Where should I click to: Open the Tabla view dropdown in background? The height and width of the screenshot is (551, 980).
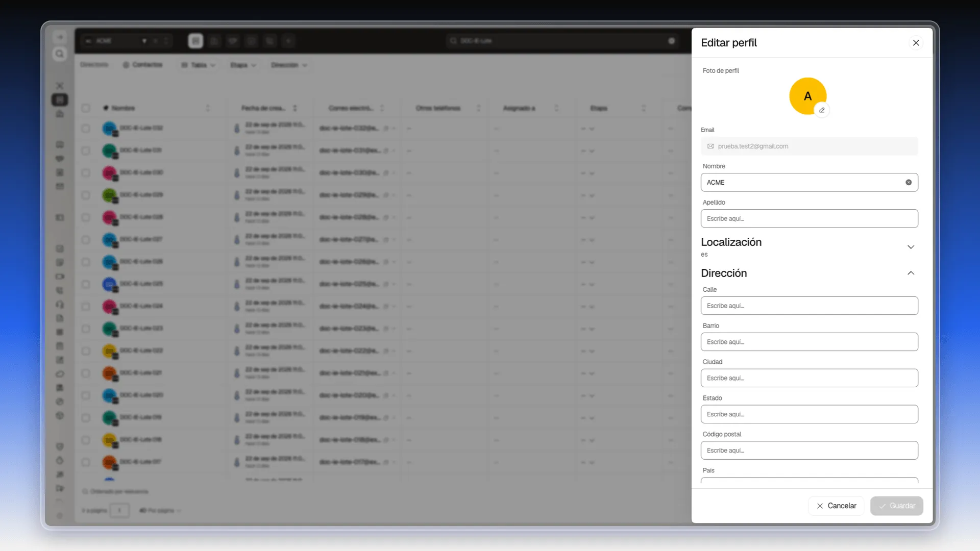click(199, 65)
